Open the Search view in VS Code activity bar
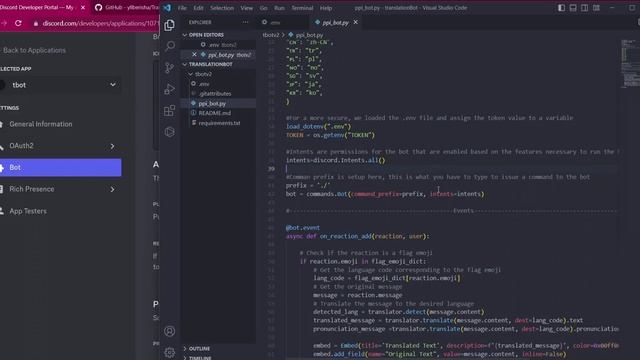 [169, 46]
